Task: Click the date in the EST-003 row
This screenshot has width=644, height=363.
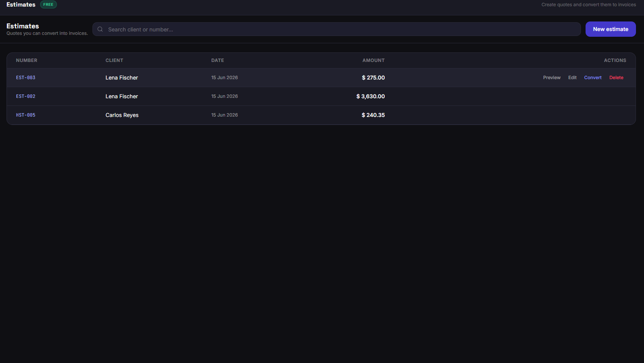Action: tap(225, 78)
